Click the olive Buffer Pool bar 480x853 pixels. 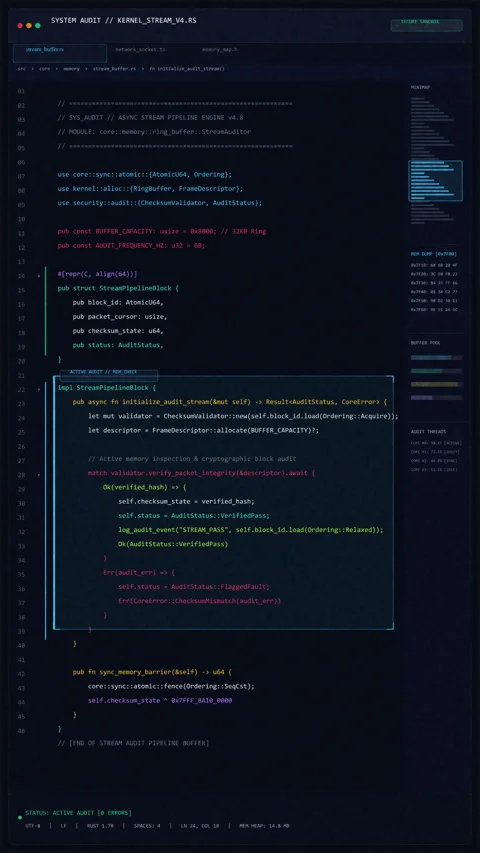(436, 384)
